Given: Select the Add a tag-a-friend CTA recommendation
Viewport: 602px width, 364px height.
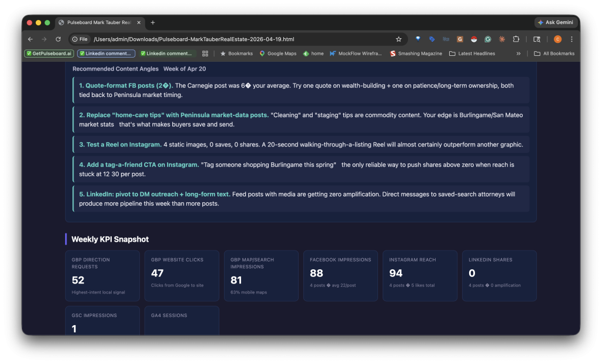Looking at the screenshot, I should pyautogui.click(x=300, y=169).
